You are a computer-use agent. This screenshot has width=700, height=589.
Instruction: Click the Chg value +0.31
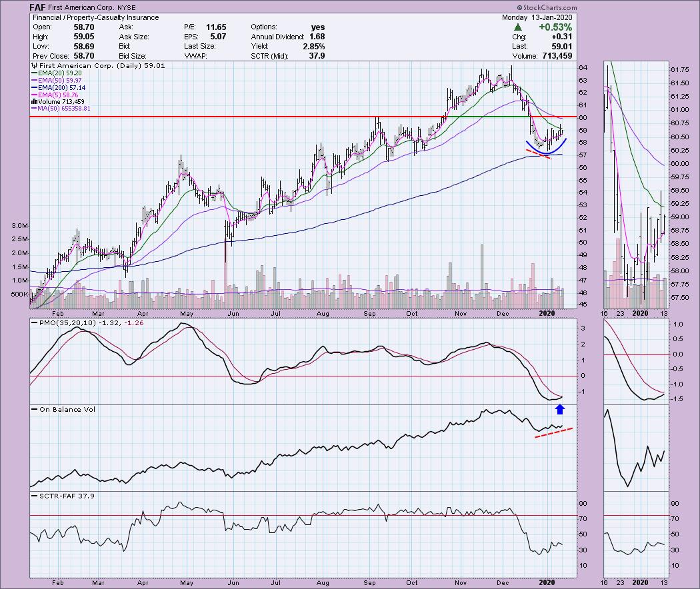click(561, 37)
